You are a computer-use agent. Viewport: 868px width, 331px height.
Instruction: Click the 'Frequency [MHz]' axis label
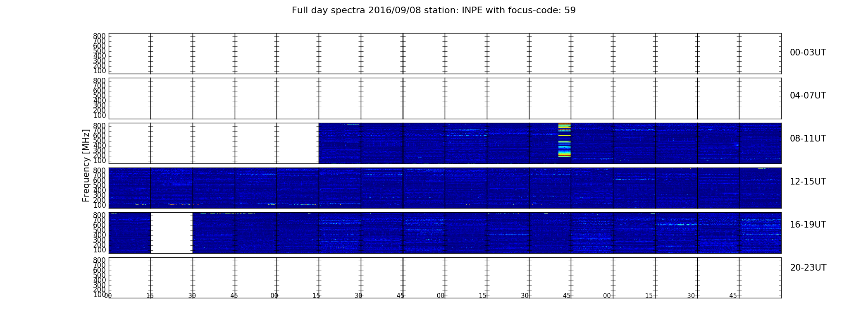point(86,165)
